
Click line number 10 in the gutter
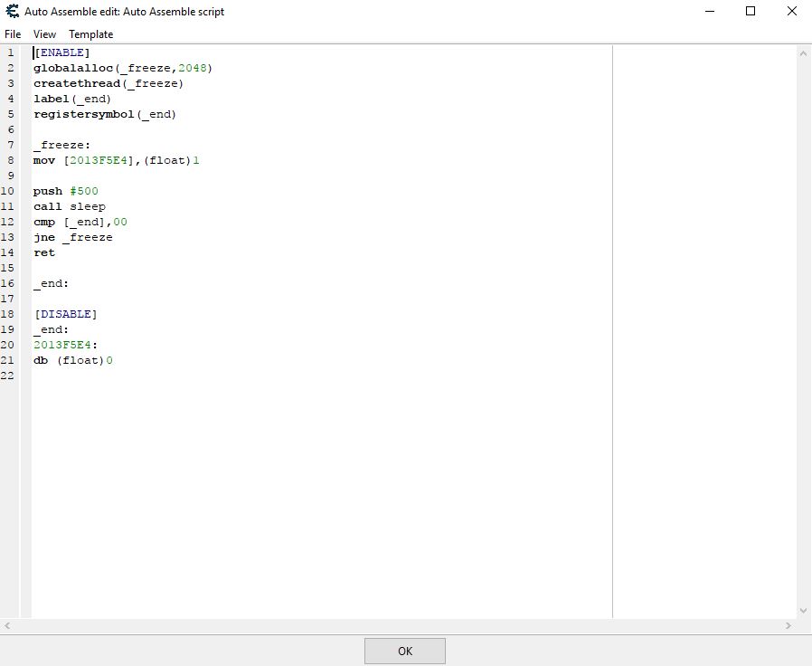point(8,191)
